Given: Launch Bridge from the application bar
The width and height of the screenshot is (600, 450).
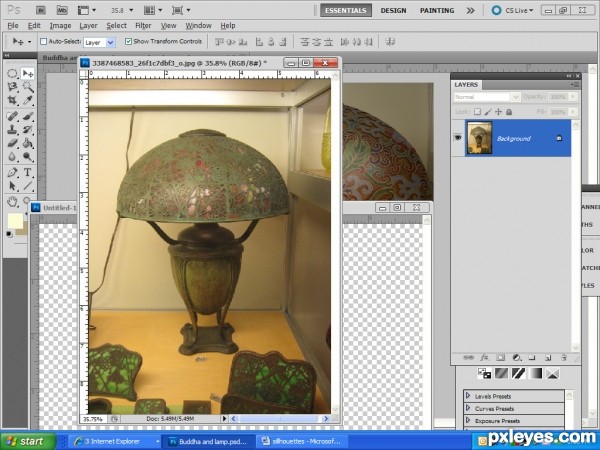Looking at the screenshot, I should point(41,10).
